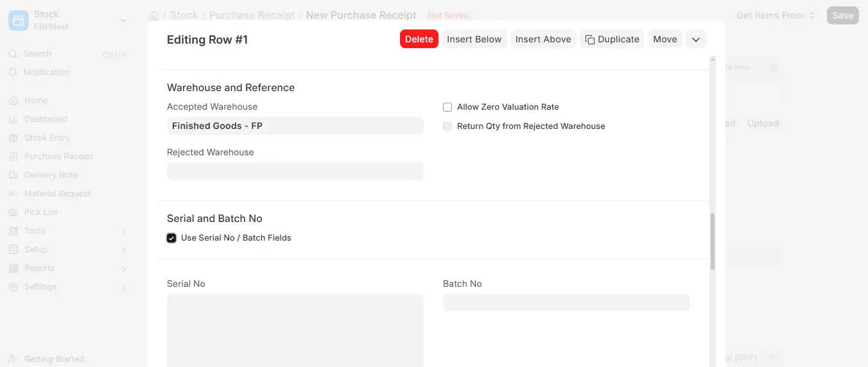This screenshot has height=367, width=868.
Task: Click the Pick List sidebar icon
Action: click(x=13, y=212)
